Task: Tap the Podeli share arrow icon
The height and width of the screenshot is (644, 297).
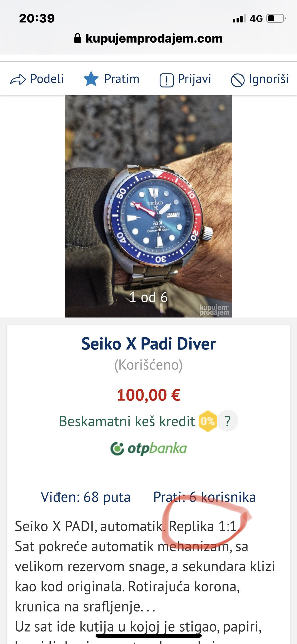Action: (18, 80)
